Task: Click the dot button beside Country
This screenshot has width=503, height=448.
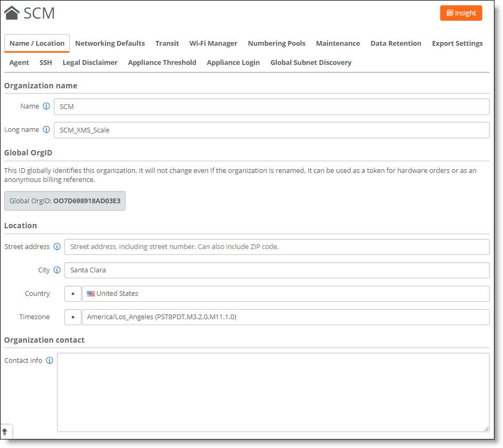Action: (x=73, y=293)
